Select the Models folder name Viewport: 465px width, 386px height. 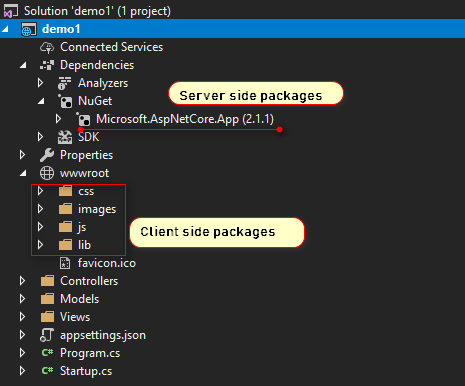[x=80, y=299]
